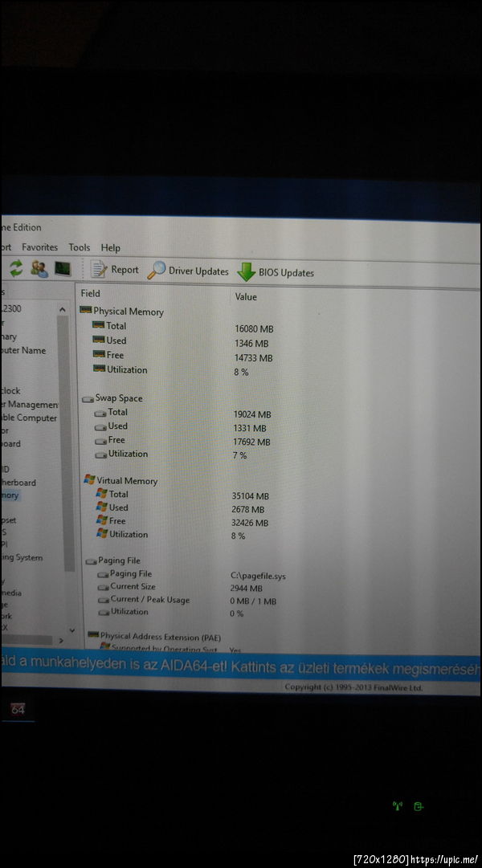The image size is (482, 868).
Task: Select Virtual Memory Free row icon
Action: pos(102,520)
